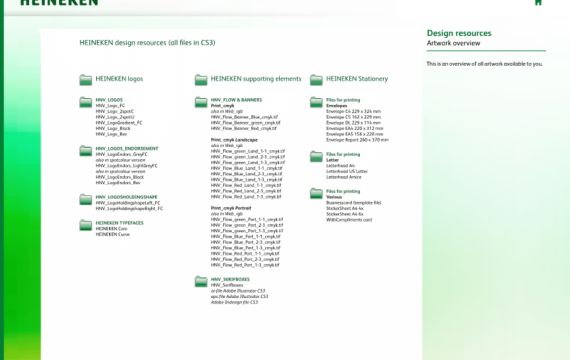Select HNV_Flow_green_Land_1-1_cmyk.tif entry
Image resolution: width=570 pixels, height=360 pixels.
[x=248, y=151]
